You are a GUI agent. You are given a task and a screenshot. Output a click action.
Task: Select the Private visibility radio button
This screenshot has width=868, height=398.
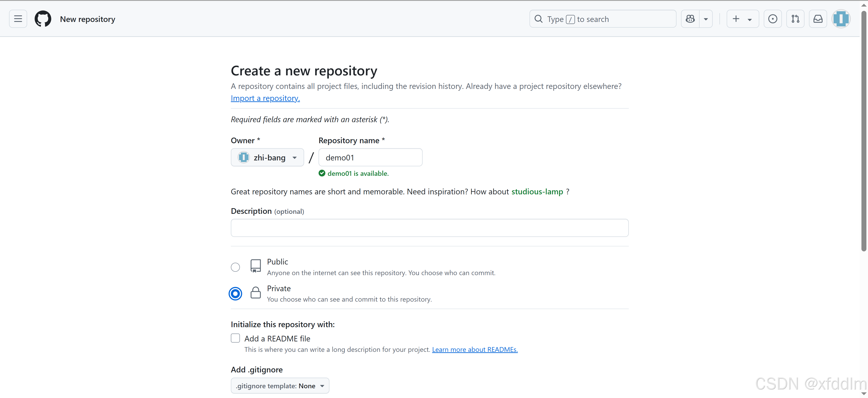click(x=235, y=293)
